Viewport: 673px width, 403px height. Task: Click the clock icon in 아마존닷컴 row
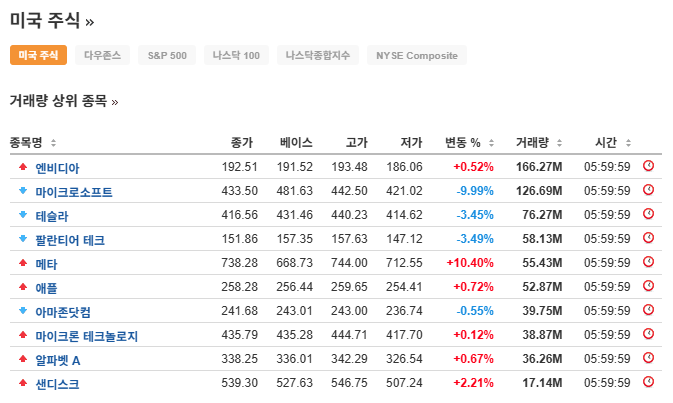click(x=648, y=310)
